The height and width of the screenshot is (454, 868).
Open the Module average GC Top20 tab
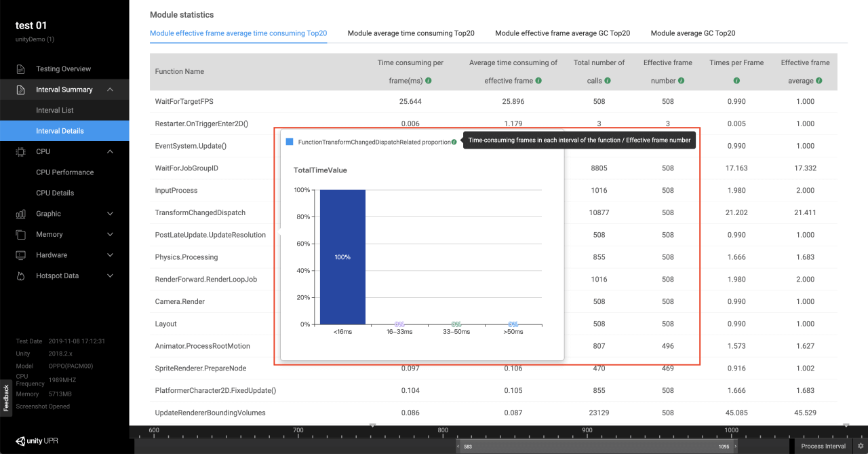693,33
